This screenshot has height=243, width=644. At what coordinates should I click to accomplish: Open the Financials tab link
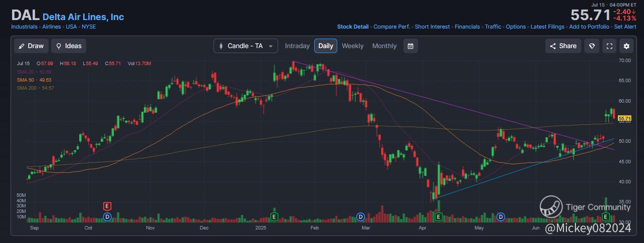(x=467, y=27)
